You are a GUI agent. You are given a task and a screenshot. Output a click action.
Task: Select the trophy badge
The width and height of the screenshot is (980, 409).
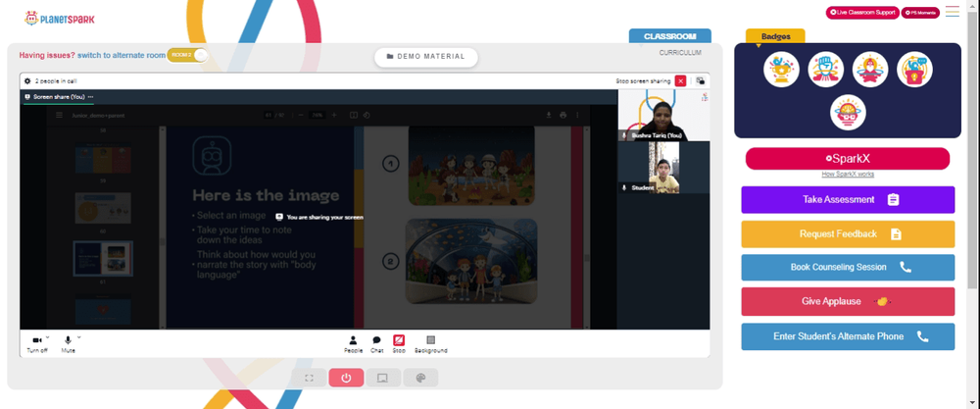(x=781, y=70)
